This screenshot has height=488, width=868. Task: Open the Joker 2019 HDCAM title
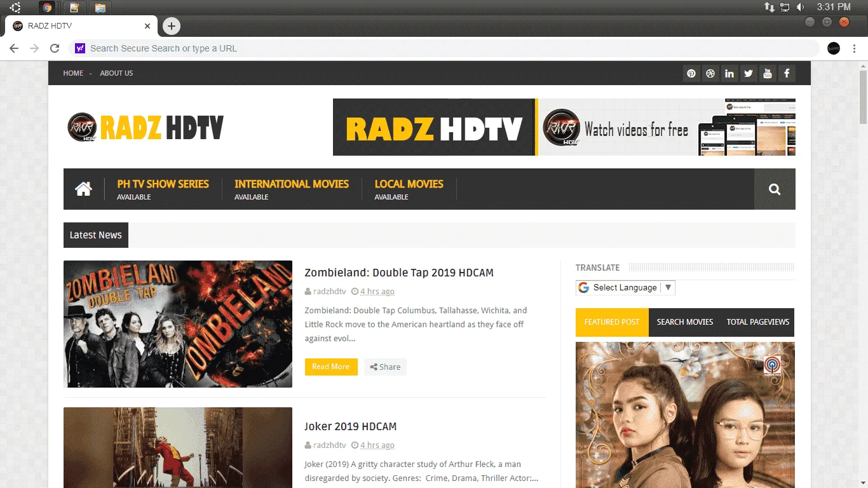(x=350, y=426)
